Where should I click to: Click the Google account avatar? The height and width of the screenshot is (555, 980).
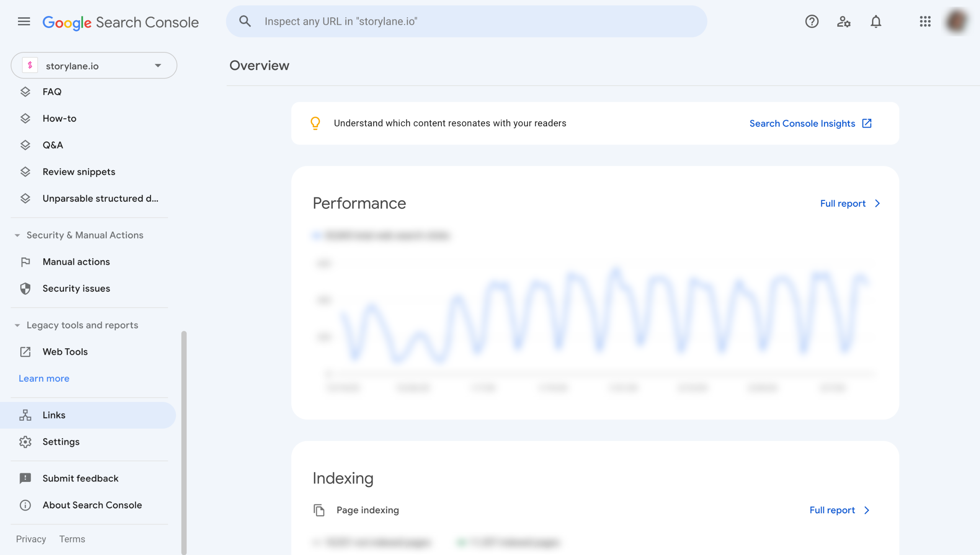point(956,22)
